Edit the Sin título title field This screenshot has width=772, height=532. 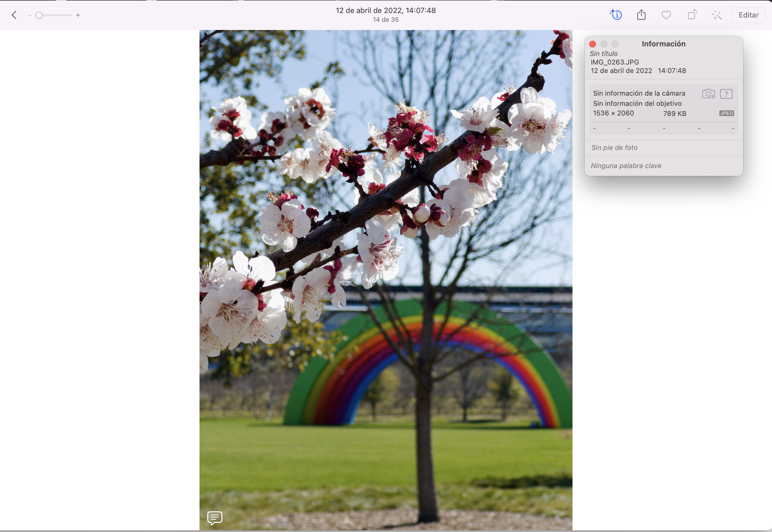coord(604,54)
